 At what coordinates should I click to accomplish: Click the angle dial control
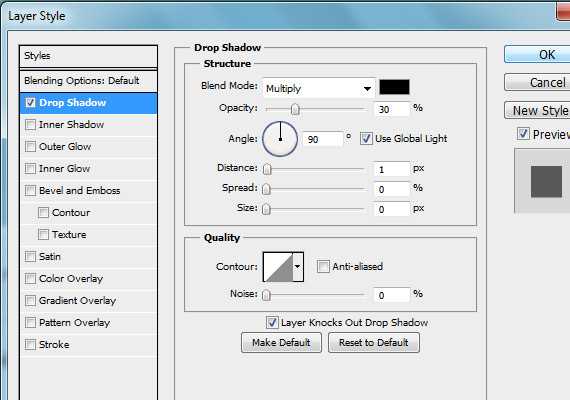pyautogui.click(x=280, y=139)
